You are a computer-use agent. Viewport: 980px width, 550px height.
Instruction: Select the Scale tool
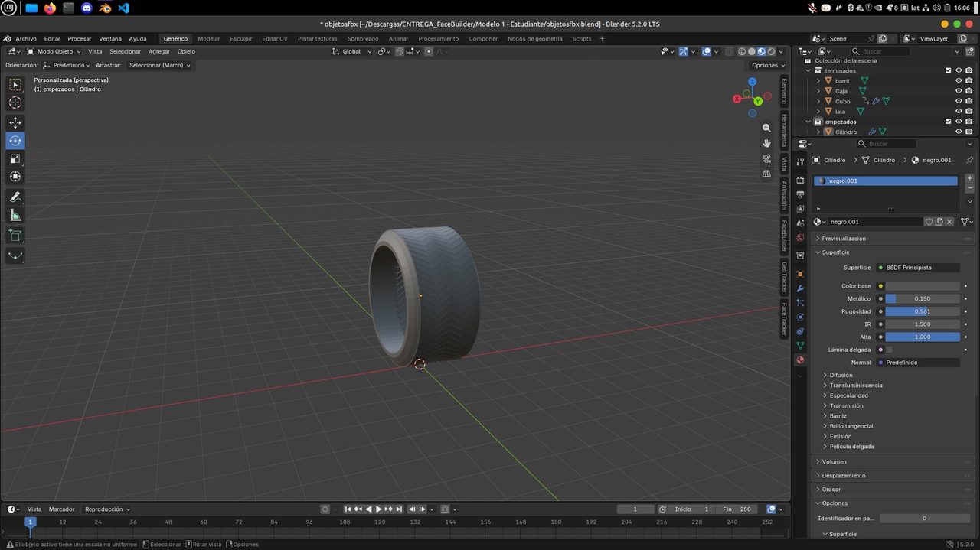tap(15, 159)
